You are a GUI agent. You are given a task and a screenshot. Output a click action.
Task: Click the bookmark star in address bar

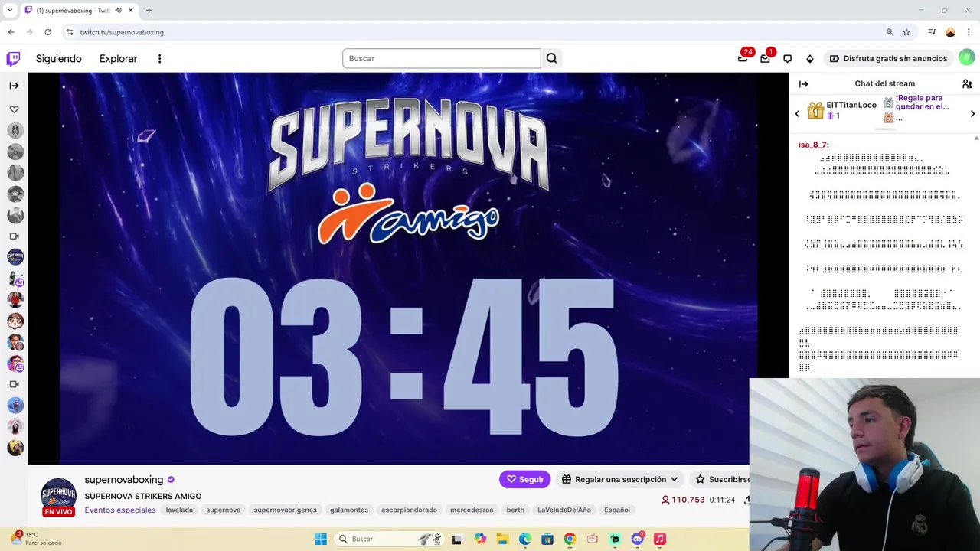pos(906,32)
